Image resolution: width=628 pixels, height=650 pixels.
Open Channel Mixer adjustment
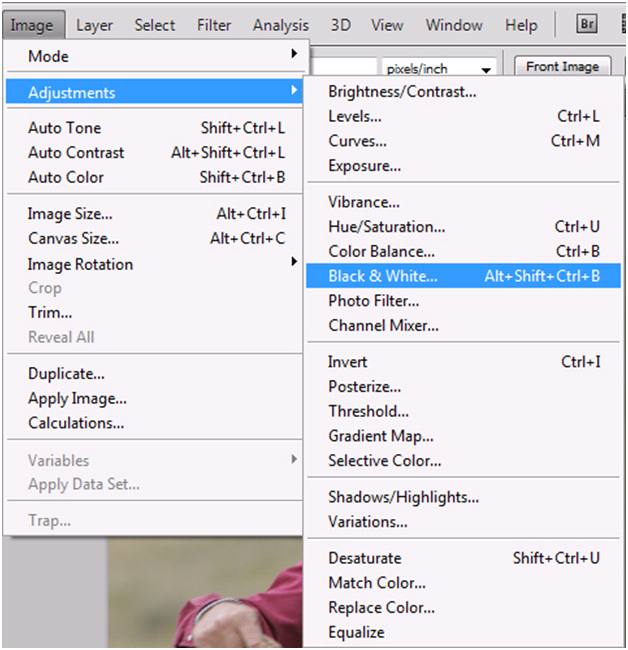pos(463,325)
